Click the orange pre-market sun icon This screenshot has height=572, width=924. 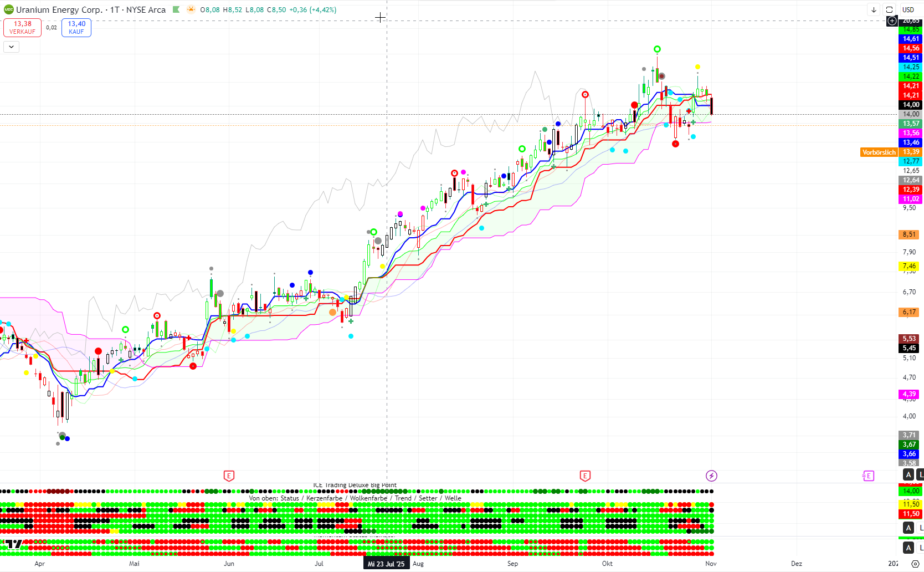tap(191, 9)
